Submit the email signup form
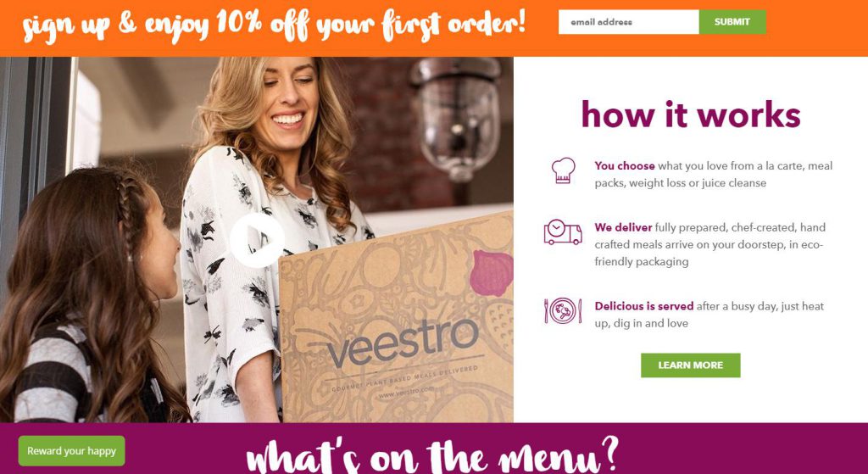Image resolution: width=868 pixels, height=474 pixels. point(732,22)
